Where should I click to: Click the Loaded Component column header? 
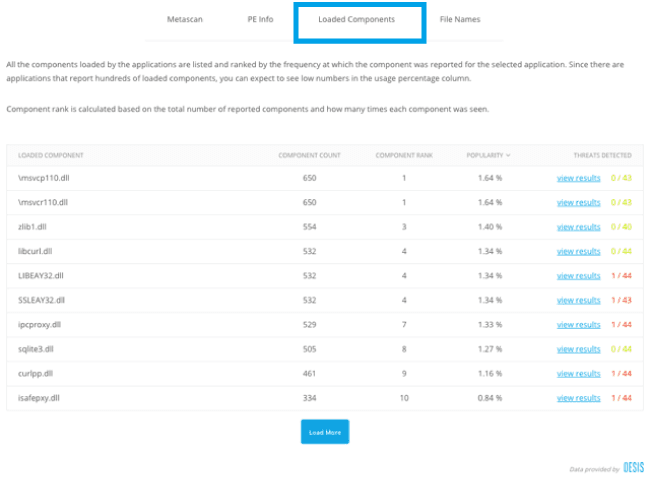point(51,155)
